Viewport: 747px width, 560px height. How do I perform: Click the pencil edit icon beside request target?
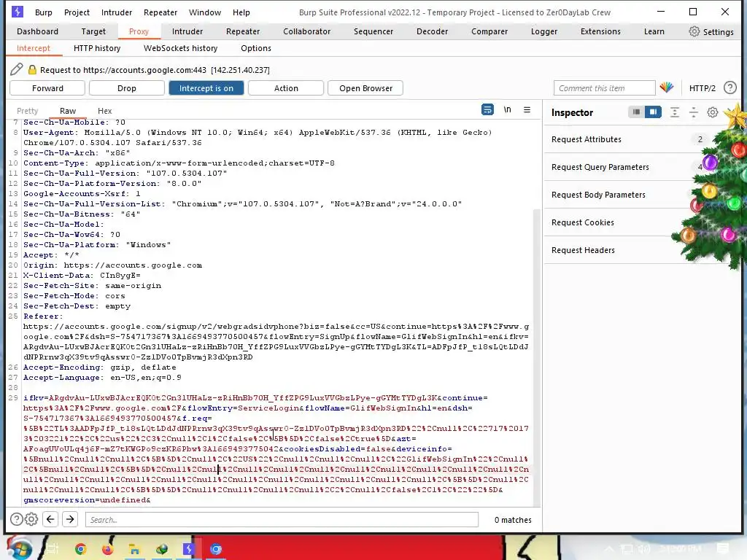(17, 69)
